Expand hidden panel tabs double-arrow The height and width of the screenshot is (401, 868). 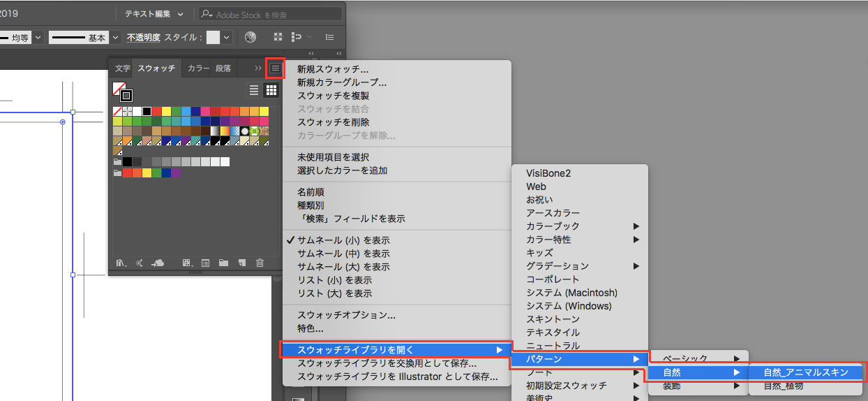[258, 68]
